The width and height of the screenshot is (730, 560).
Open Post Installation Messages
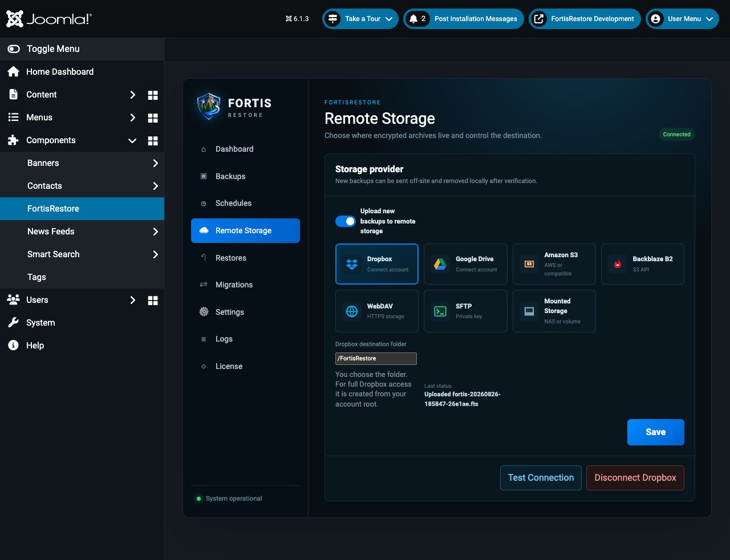pos(464,19)
